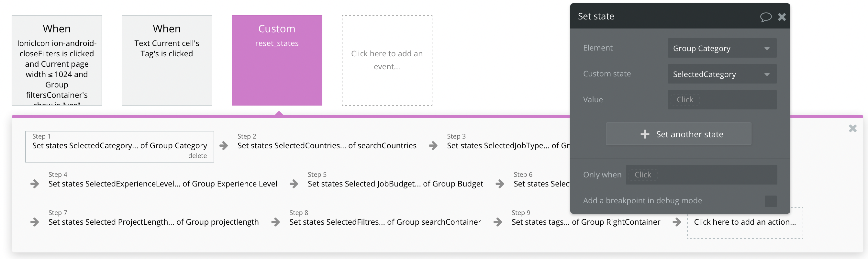Viewport: 868px width, 259px height.
Task: Select the Custom reset_states event box
Action: [277, 60]
